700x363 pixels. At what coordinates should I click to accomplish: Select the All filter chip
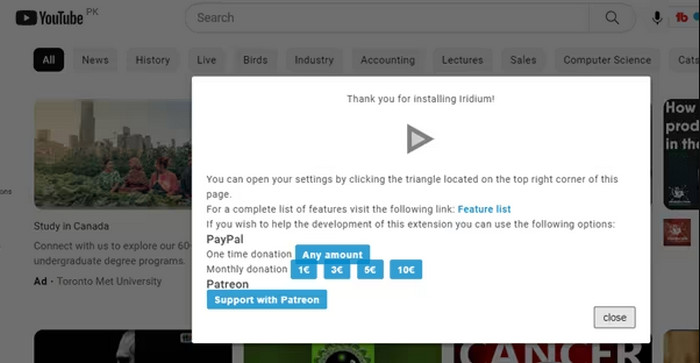pyautogui.click(x=49, y=60)
